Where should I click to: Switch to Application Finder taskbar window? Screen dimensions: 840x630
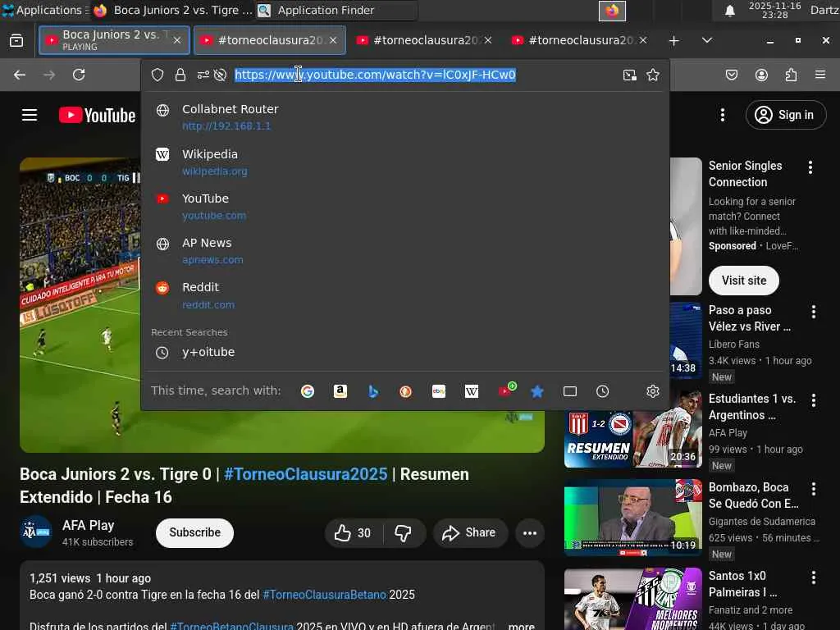tap(336, 10)
